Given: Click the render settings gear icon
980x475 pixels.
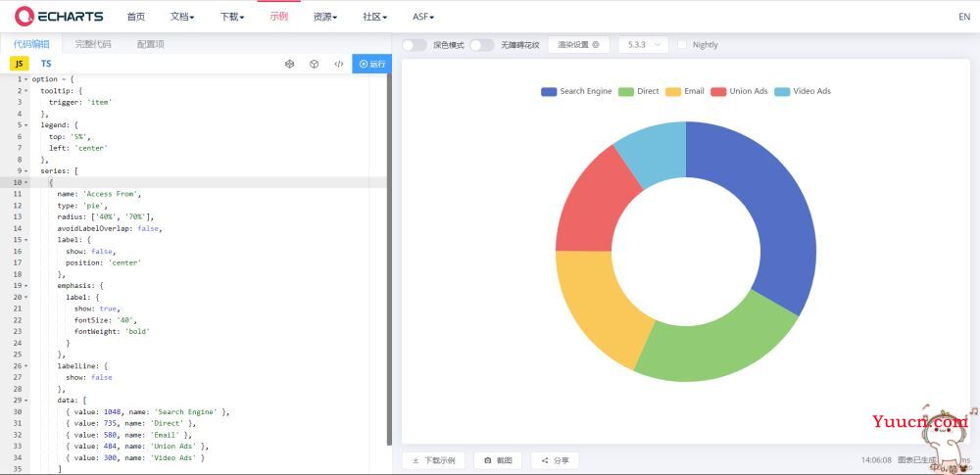Looking at the screenshot, I should click(x=596, y=44).
